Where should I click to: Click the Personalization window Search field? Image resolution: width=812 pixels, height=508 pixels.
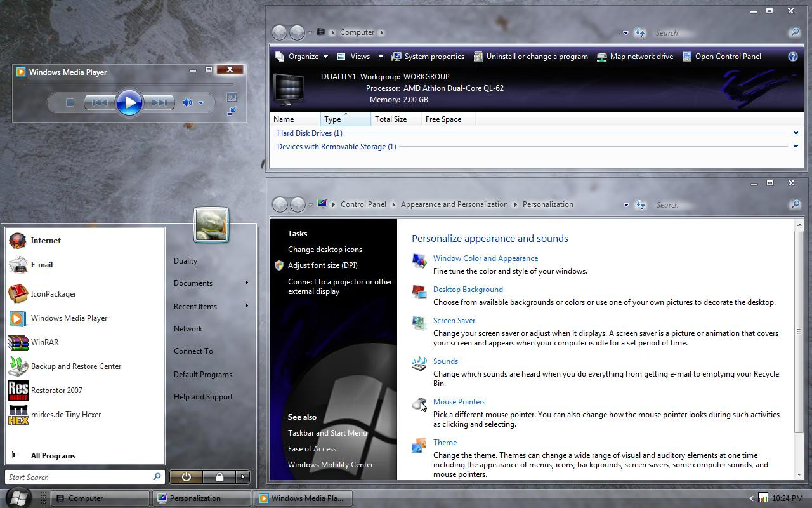tap(717, 204)
